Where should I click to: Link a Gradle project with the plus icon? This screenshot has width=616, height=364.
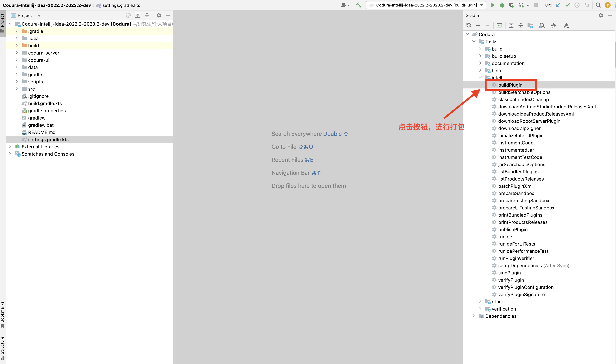click(x=478, y=25)
